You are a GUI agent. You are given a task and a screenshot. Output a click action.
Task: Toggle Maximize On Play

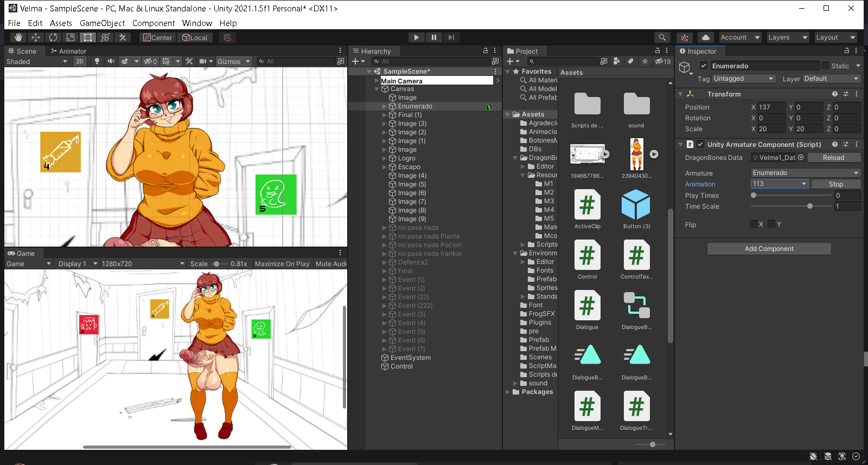click(x=282, y=264)
